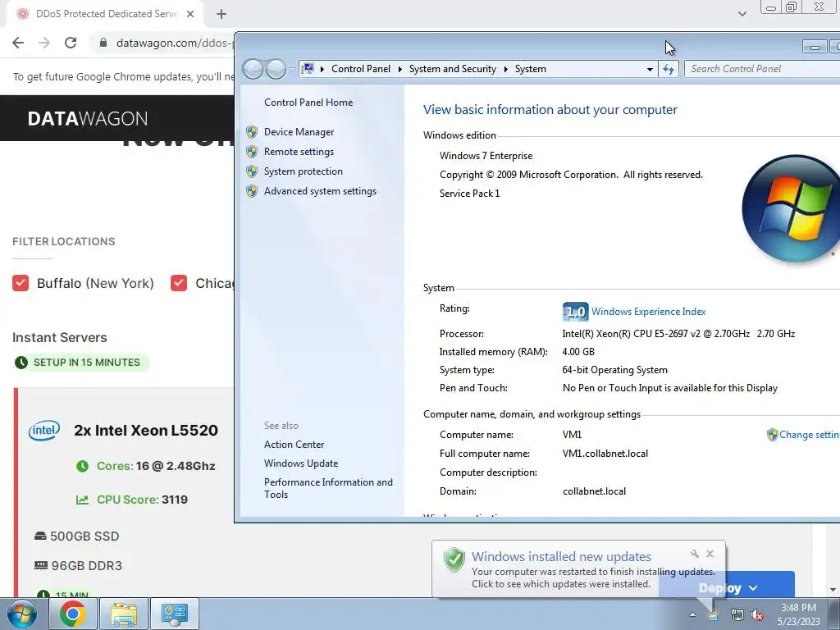Click the SETUP IN 15 MINUTES badge

tap(80, 363)
